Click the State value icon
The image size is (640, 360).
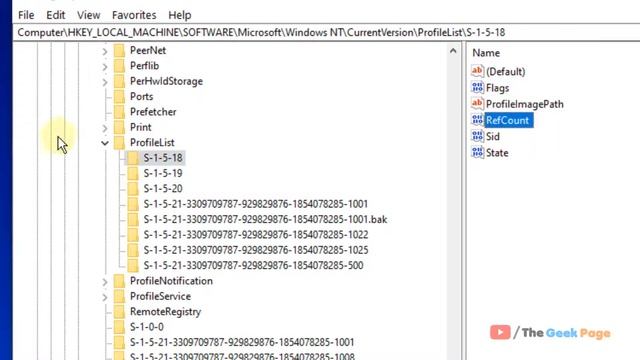[477, 152]
